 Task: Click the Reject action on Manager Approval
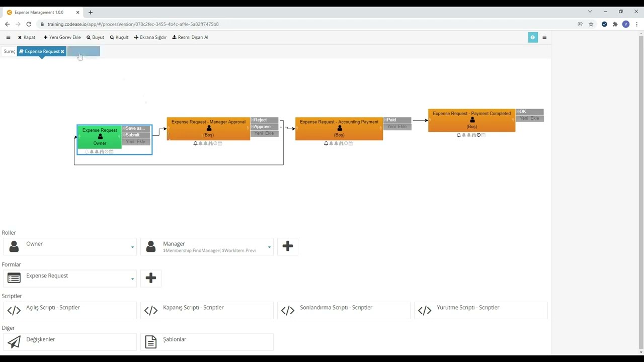pos(264,120)
